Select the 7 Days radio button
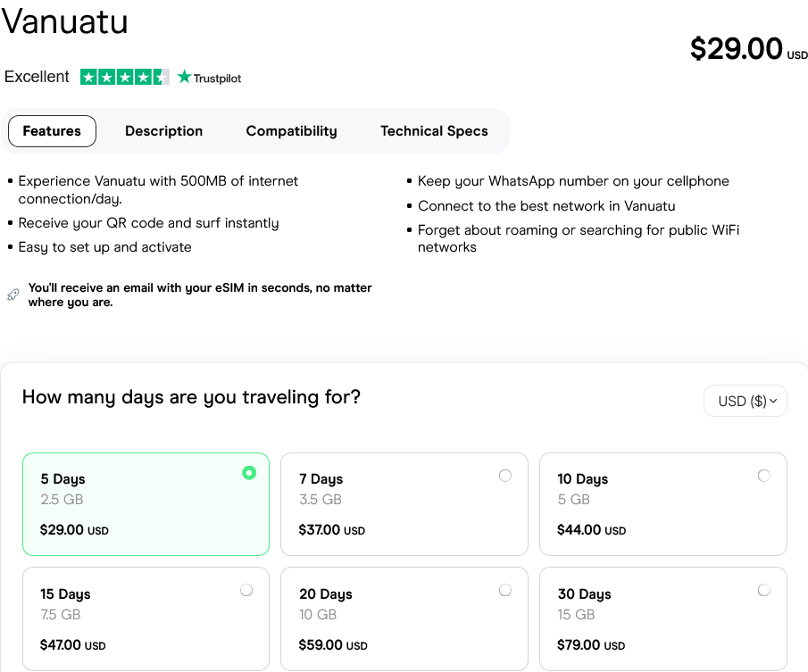Screen dimensions: 808x672 pyautogui.click(x=505, y=476)
